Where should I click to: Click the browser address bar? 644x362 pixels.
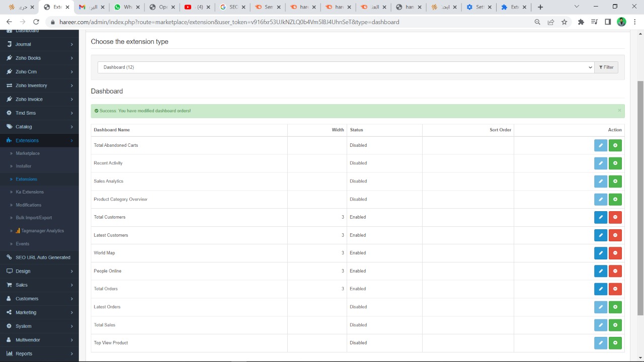(288, 22)
